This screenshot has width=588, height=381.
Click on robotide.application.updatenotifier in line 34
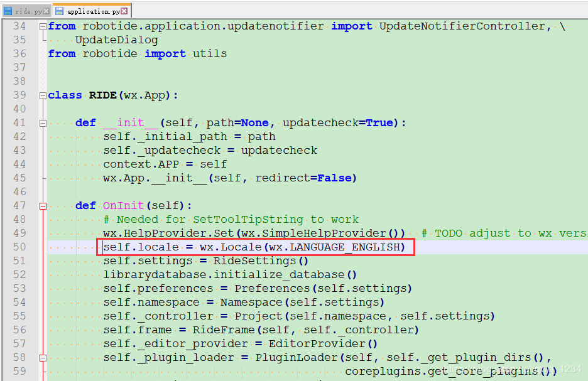pyautogui.click(x=203, y=26)
